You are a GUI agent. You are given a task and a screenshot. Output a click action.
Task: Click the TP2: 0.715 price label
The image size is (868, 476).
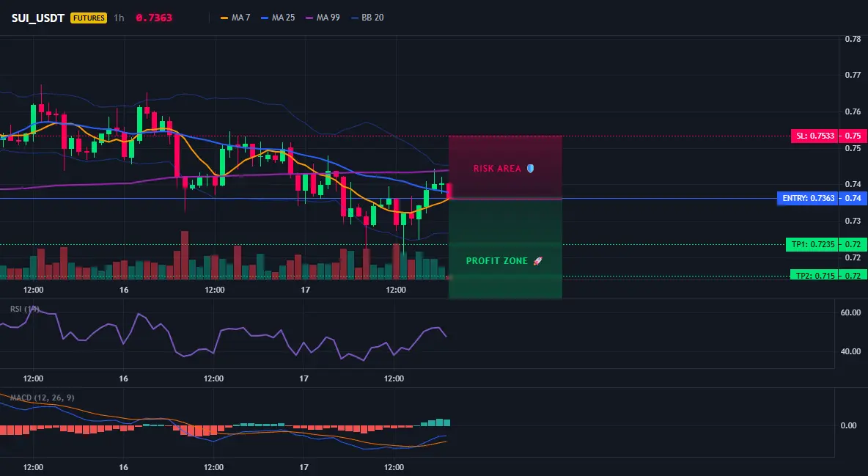814,275
